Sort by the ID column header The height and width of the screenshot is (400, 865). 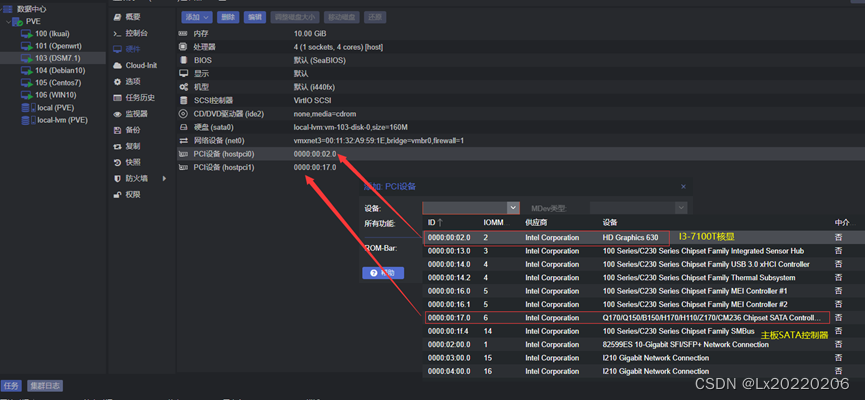[x=435, y=222]
